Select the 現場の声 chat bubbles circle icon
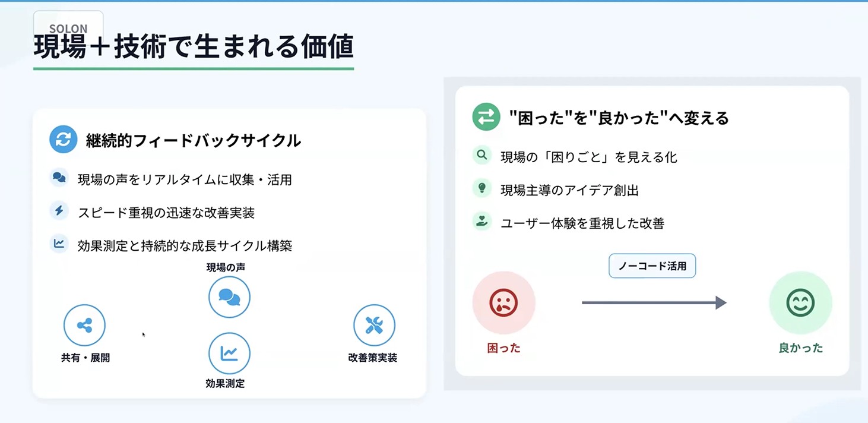Viewport: 868px width, 423px height. coord(229,297)
